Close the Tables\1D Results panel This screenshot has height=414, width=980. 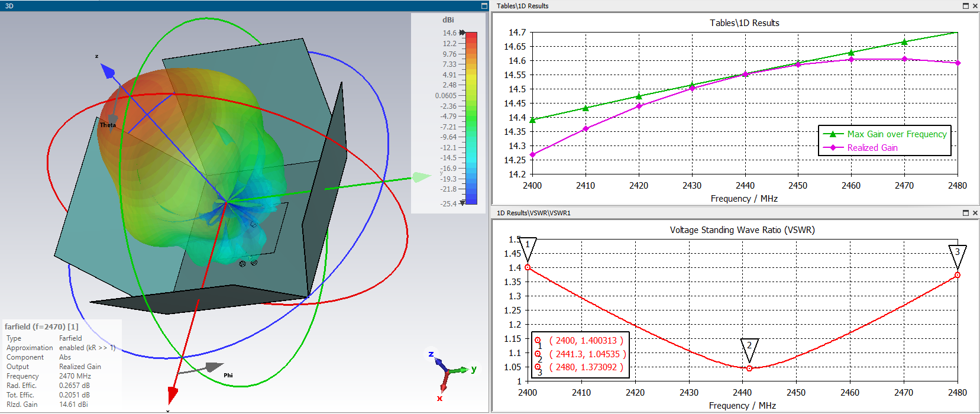pyautogui.click(x=975, y=6)
